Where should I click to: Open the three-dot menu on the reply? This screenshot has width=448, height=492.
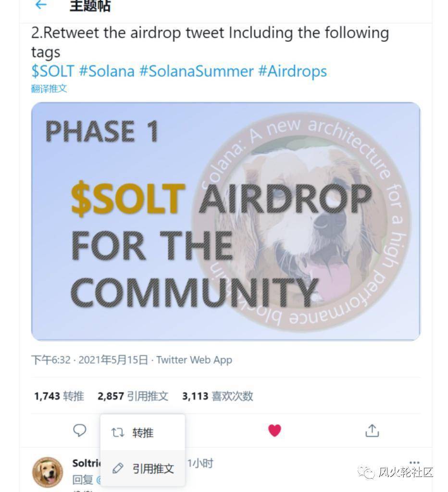pyautogui.click(x=414, y=463)
